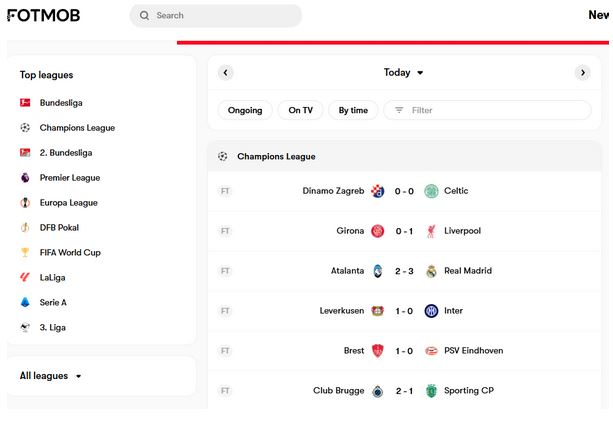Image resolution: width=613 pixels, height=429 pixels.
Task: Open the News tab in top navigation
Action: pyautogui.click(x=599, y=15)
